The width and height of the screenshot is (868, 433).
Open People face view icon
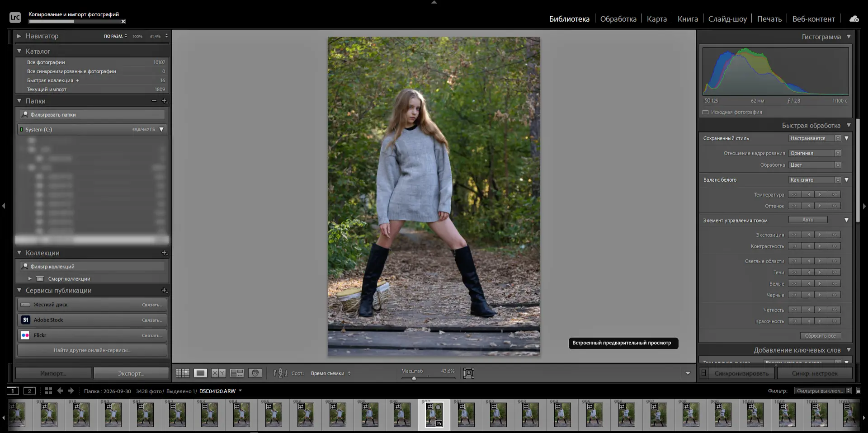click(255, 373)
